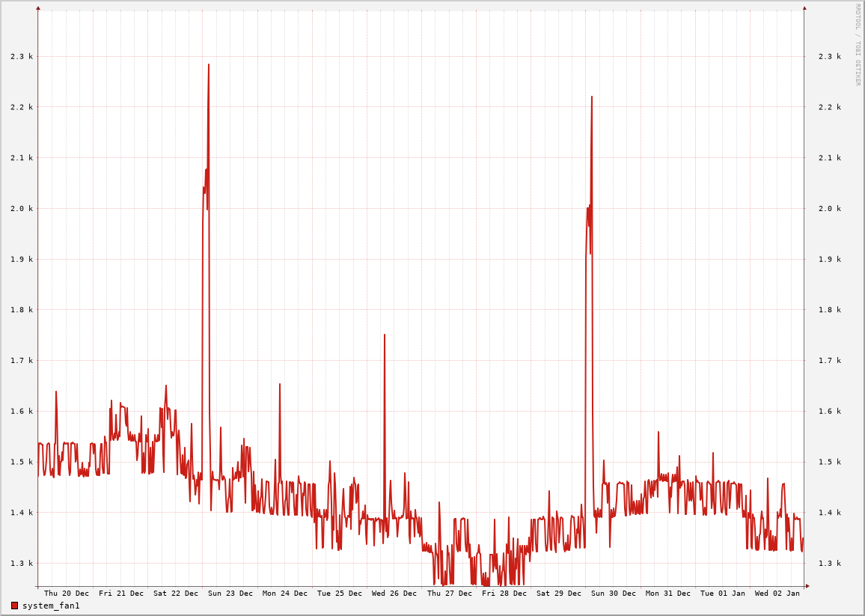Image resolution: width=865 pixels, height=616 pixels.
Task: Click the 2.2k spike peak near Sun 30 Dec
Action: pyautogui.click(x=592, y=97)
